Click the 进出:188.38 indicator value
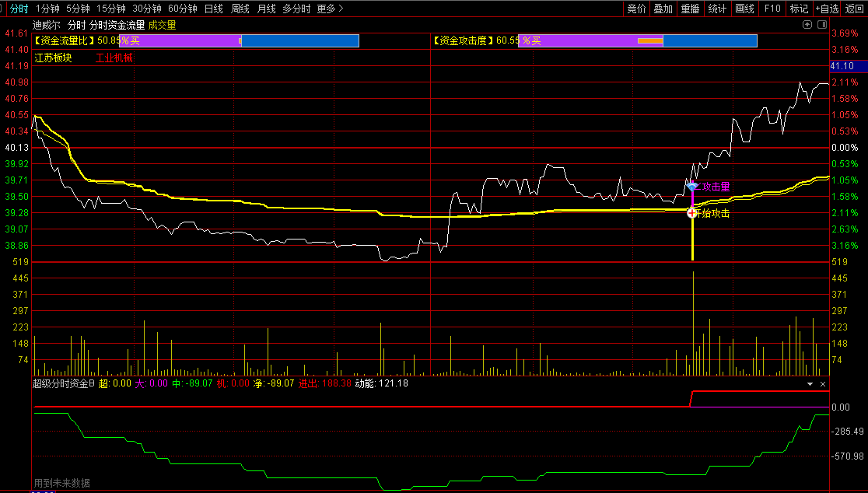Screen dimensions: 868x493 tap(325, 383)
